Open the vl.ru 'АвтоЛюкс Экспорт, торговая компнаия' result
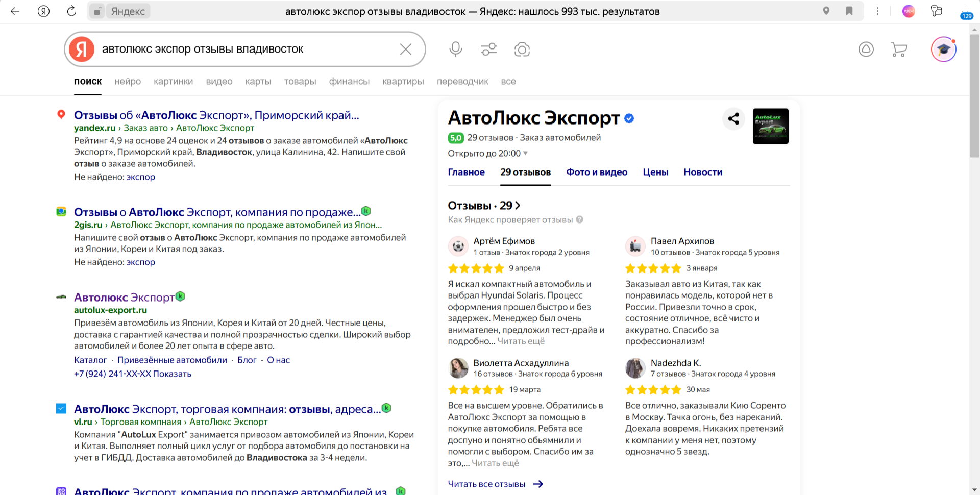This screenshot has height=495, width=980. pyautogui.click(x=227, y=409)
